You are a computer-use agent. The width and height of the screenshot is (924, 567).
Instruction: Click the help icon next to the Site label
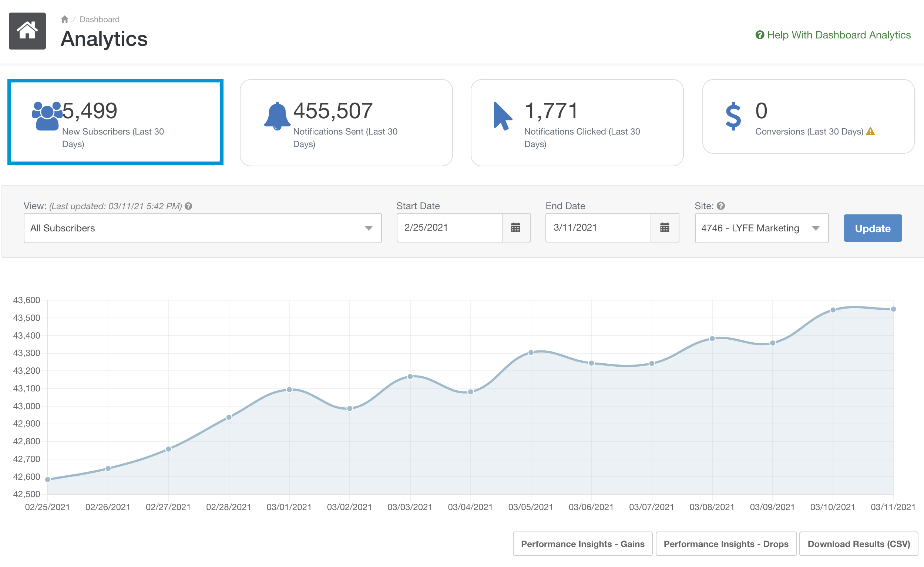pos(720,206)
